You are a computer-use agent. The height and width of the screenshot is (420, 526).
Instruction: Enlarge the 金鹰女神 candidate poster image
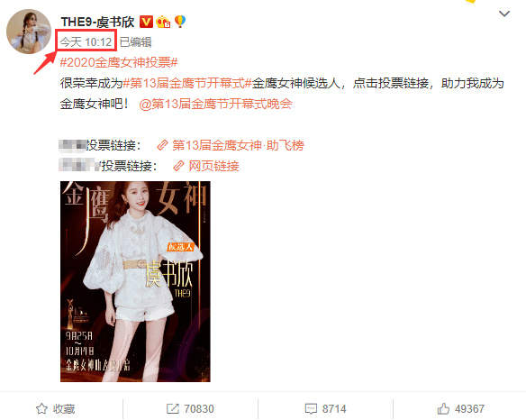point(135,281)
